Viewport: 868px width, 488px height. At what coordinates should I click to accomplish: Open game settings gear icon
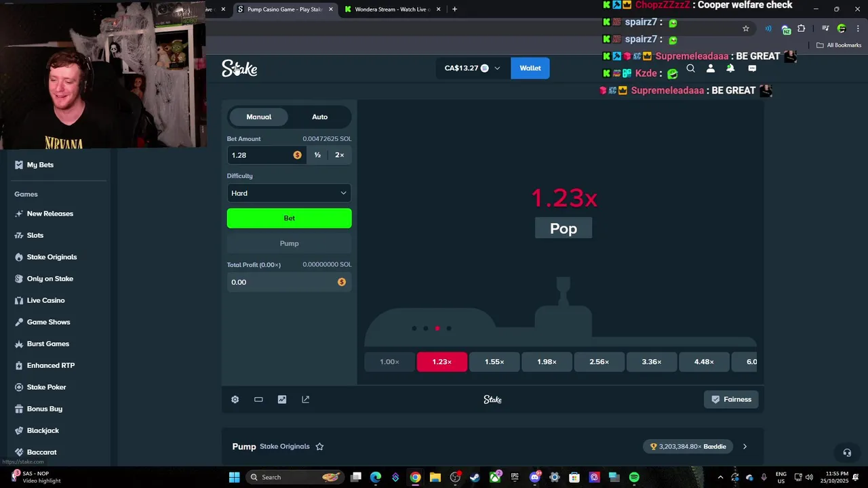coord(235,399)
